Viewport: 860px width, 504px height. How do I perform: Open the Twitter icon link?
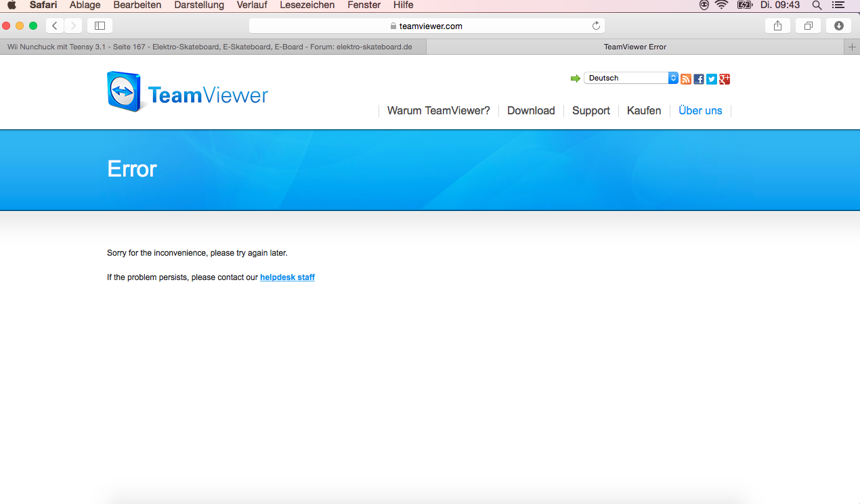point(712,78)
